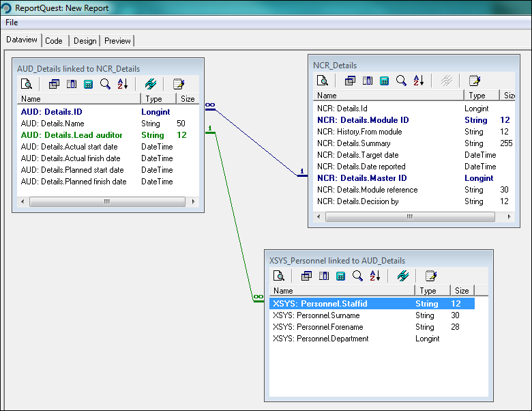Click stacked windows icon in NCR_Details toolbar
Image resolution: width=532 pixels, height=411 pixels.
(350, 81)
